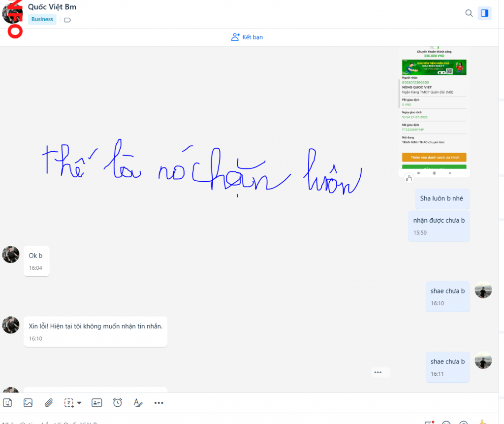The image size is (504, 424).
Task: Toggle the conversation info side panel
Action: pos(484,13)
